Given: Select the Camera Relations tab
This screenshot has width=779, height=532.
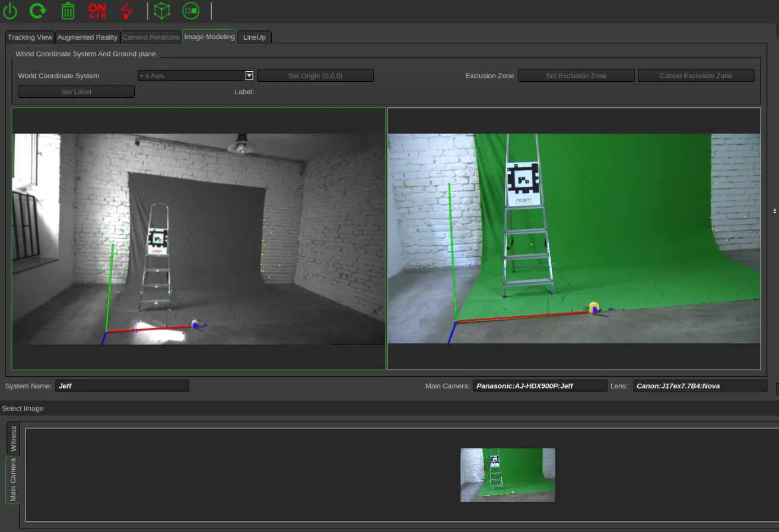Looking at the screenshot, I should point(151,37).
